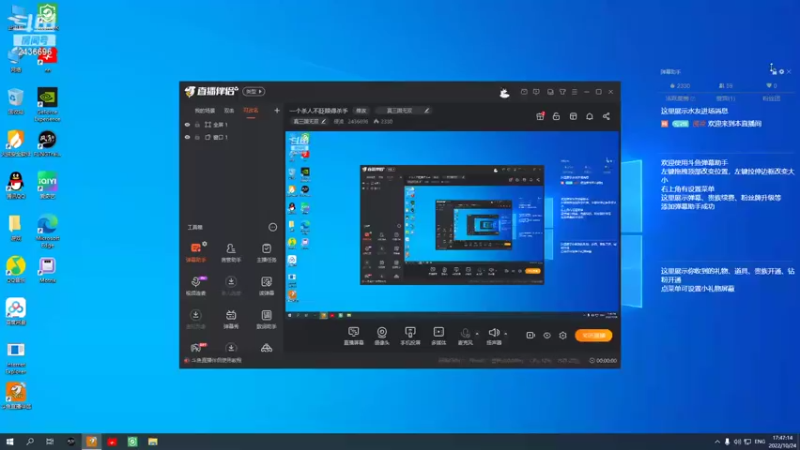The width and height of the screenshot is (800, 450).
Task: Hide the 全屏 1 source with its eye
Action: (187, 124)
